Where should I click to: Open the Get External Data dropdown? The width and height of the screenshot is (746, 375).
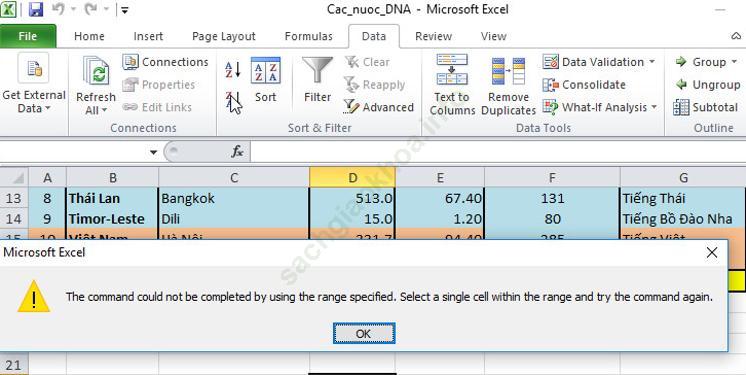click(34, 85)
